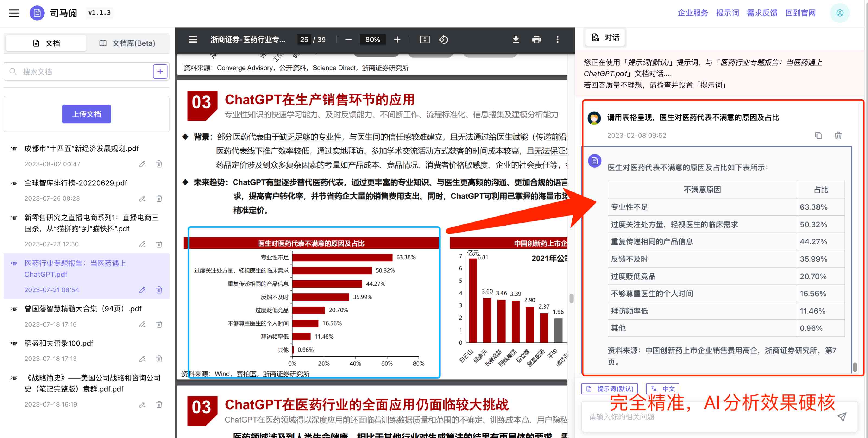868x438 pixels.
Task: Edit name of 全球智库排行榜-20220629.pdf
Action: pos(142,198)
